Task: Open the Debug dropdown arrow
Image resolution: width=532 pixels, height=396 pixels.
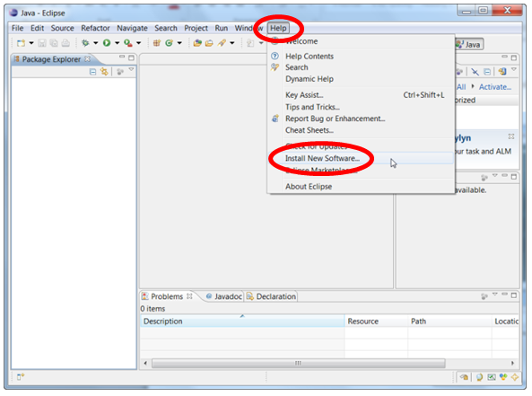Action: pos(96,43)
